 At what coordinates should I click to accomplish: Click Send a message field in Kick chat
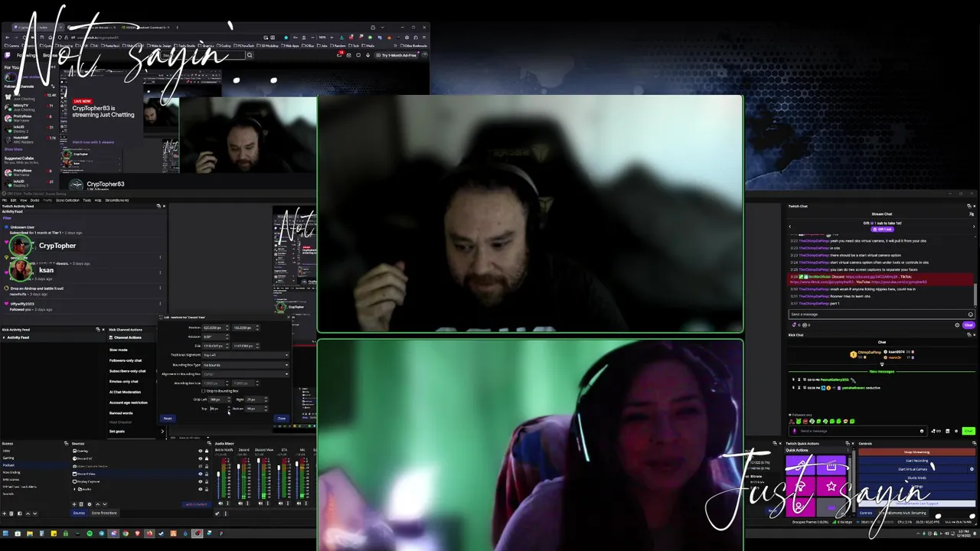[857, 431]
